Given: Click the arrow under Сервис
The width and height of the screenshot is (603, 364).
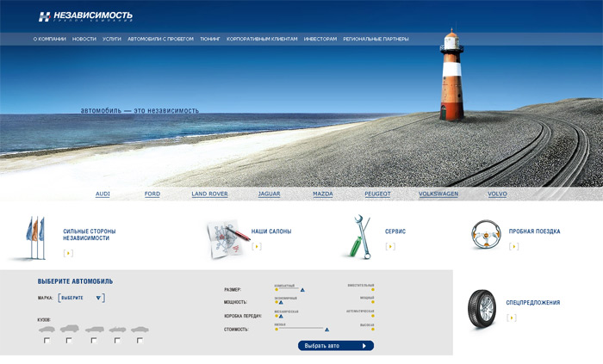Looking at the screenshot, I should pyautogui.click(x=390, y=246).
